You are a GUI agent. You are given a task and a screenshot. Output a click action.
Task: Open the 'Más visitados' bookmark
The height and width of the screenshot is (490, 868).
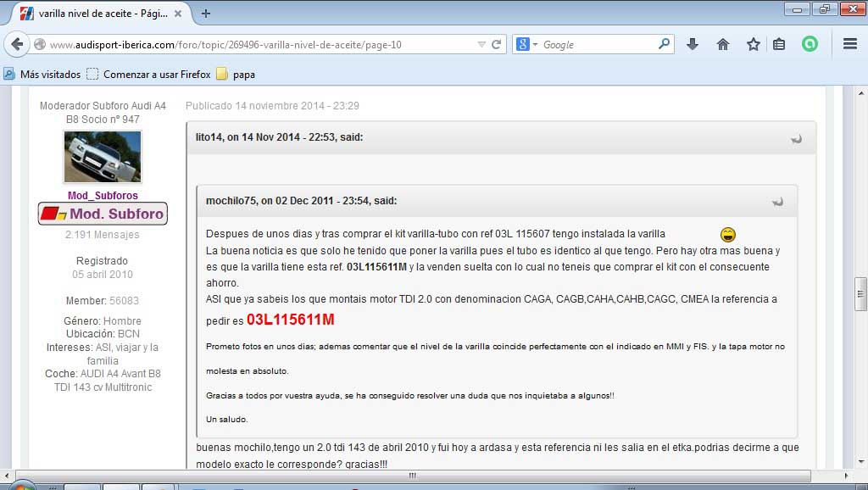(42, 75)
